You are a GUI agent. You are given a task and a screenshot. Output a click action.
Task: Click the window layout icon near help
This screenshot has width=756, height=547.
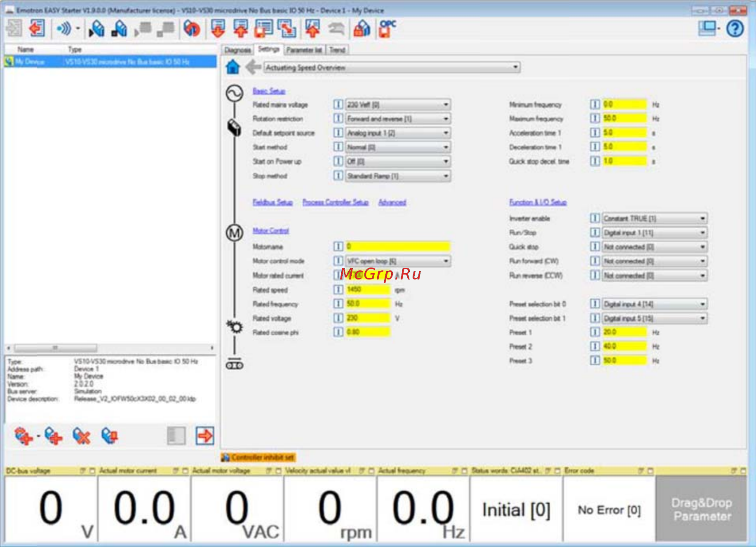[707, 28]
